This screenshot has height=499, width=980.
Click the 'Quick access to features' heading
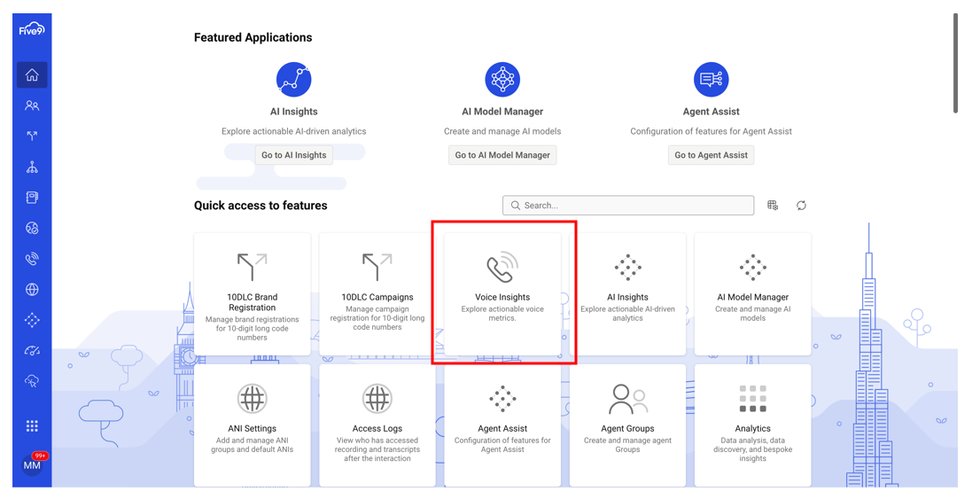coord(261,205)
